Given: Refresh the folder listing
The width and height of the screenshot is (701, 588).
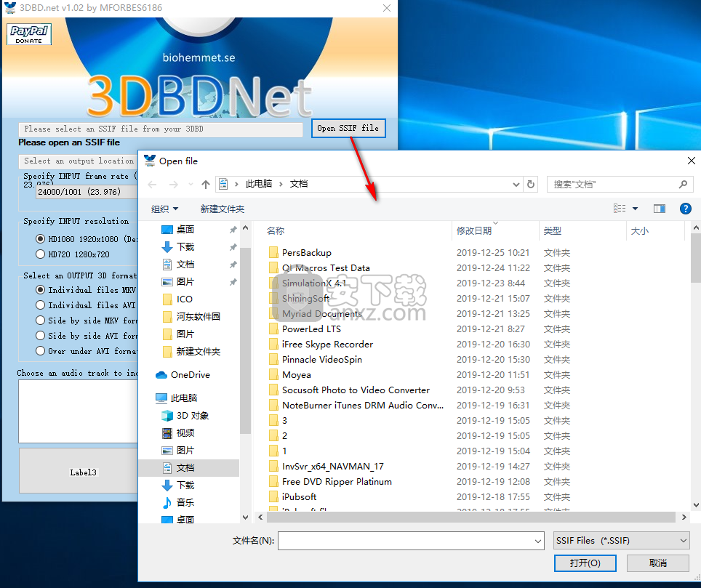Looking at the screenshot, I should point(531,184).
